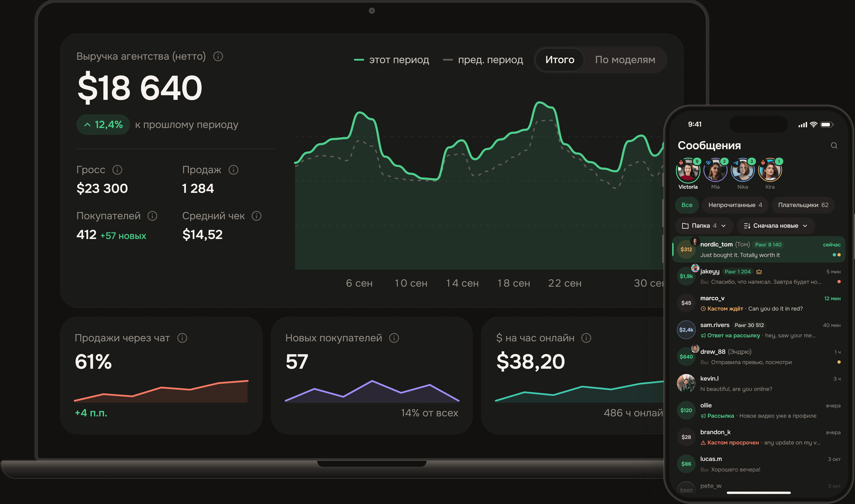Open the chat with drew_88
The height and width of the screenshot is (504, 855).
pyautogui.click(x=759, y=357)
